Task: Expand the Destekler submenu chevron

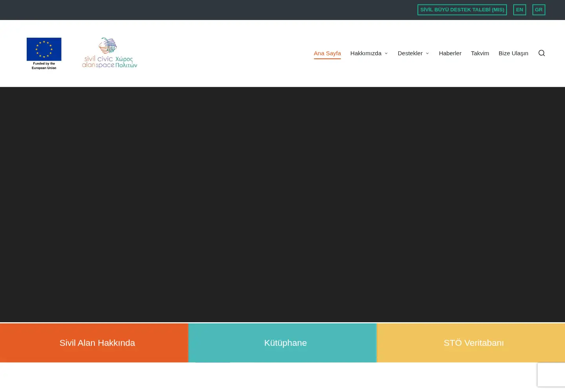Action: tap(427, 53)
